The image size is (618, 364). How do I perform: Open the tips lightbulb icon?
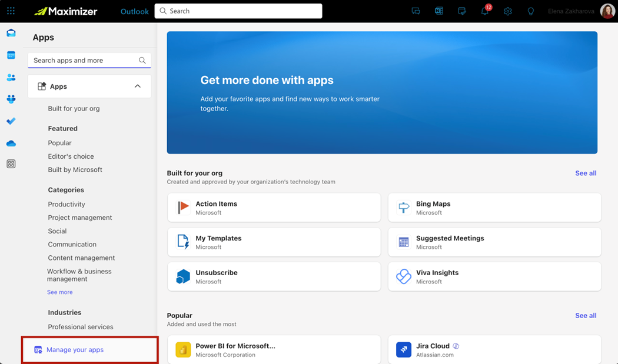[x=530, y=11]
